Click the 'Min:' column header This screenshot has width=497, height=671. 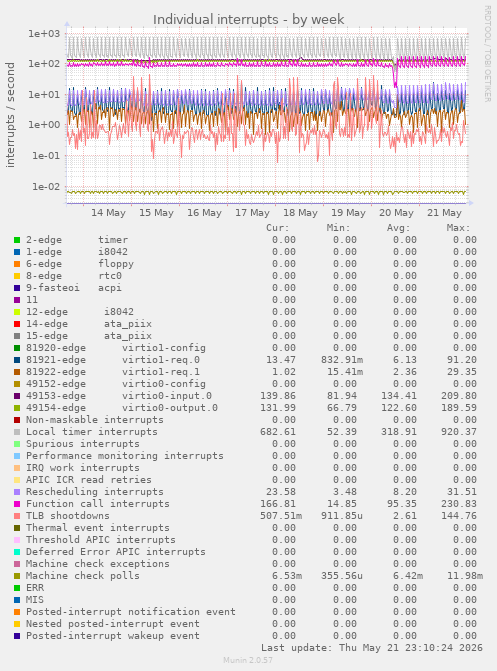338,228
